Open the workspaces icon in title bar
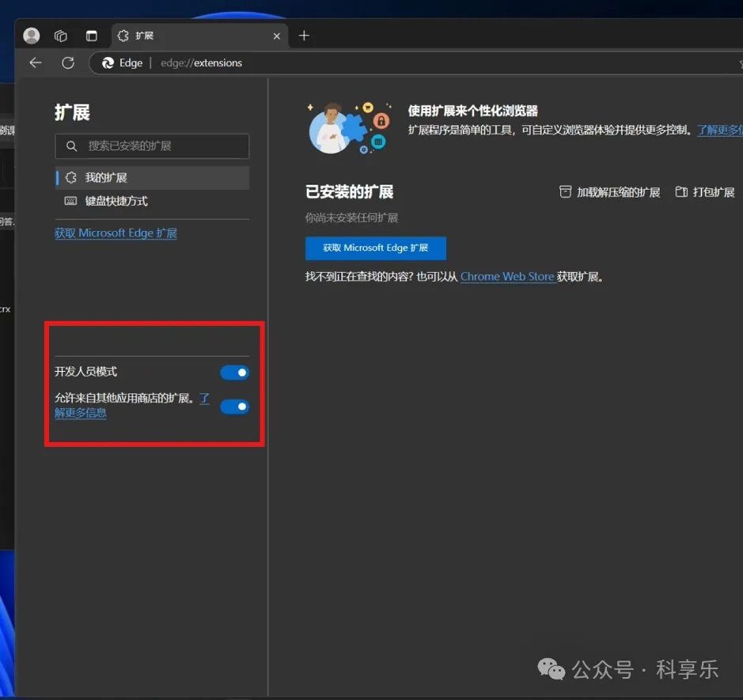Screen dimensions: 743x700 click(x=61, y=36)
